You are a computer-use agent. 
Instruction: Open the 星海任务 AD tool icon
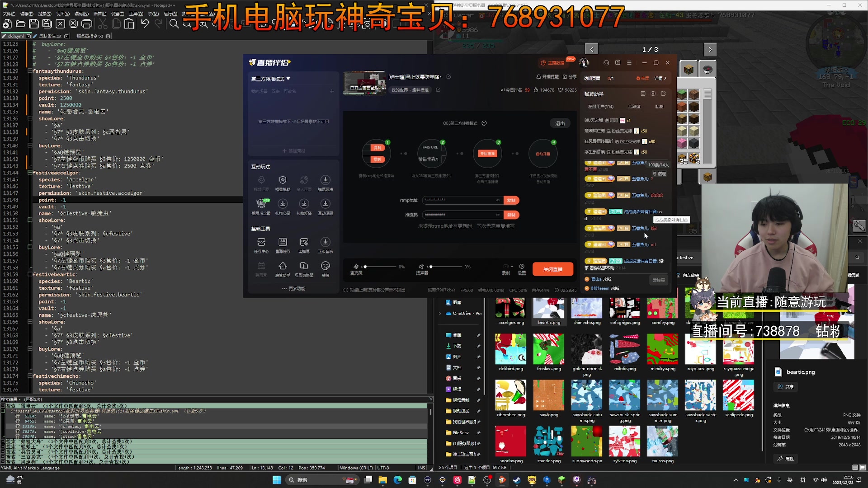(x=283, y=241)
